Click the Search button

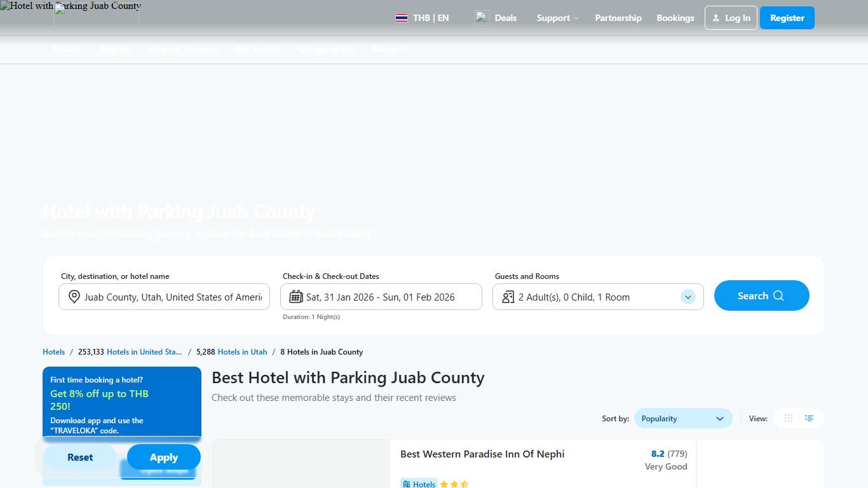761,295
